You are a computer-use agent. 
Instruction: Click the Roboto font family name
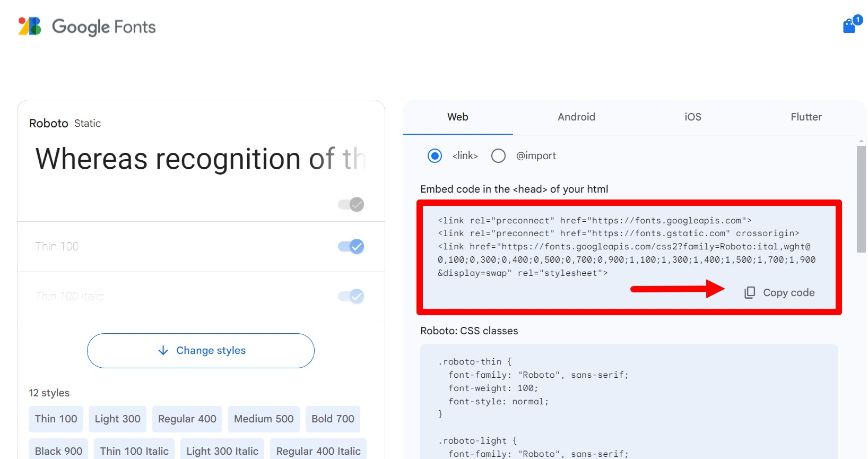pyautogui.click(x=49, y=124)
